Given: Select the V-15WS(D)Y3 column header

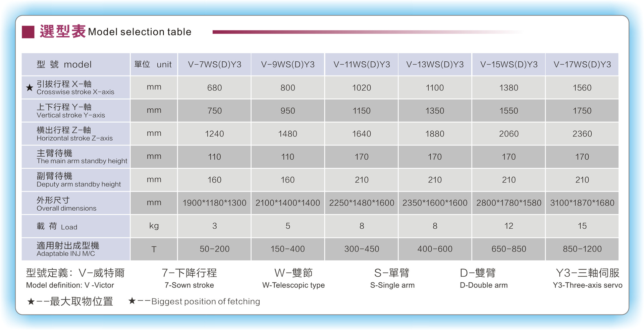Looking at the screenshot, I should tap(509, 64).
